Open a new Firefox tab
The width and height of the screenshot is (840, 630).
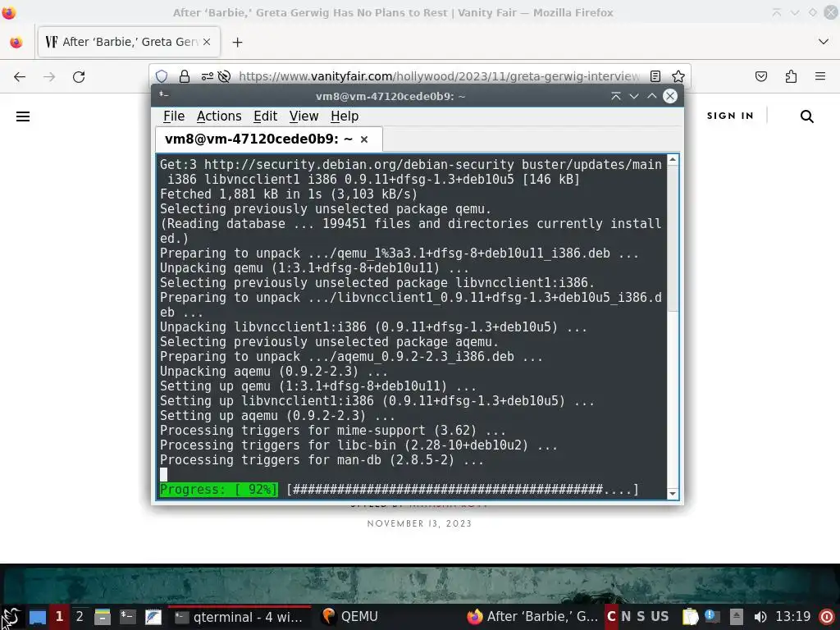click(237, 42)
